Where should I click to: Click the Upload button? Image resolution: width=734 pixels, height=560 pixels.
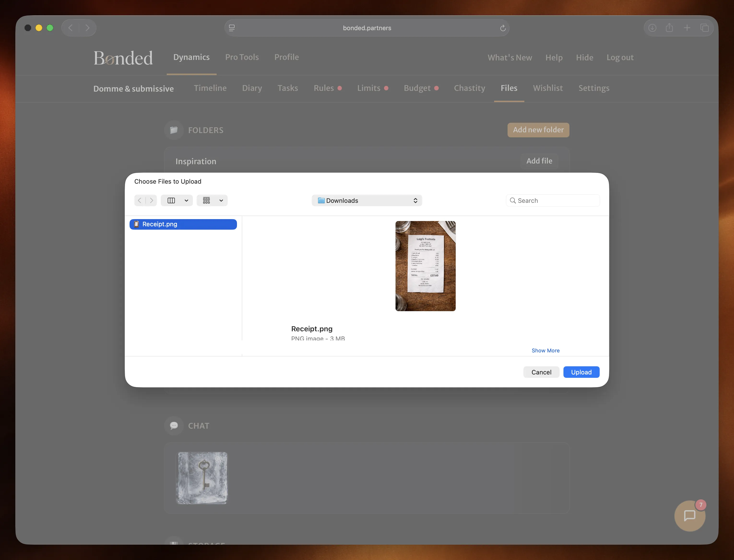pyautogui.click(x=581, y=372)
